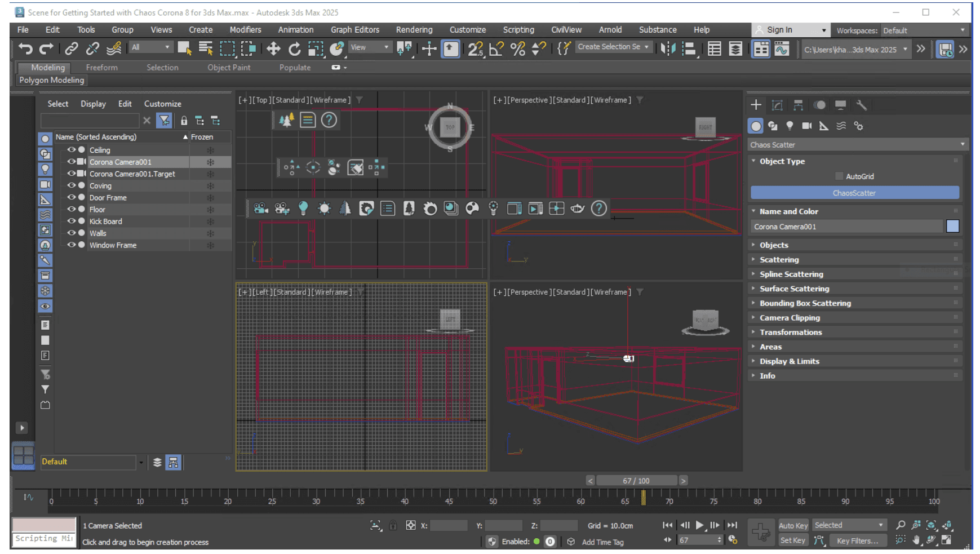Select the Lights creation category icon
980x554 pixels.
[x=790, y=126]
